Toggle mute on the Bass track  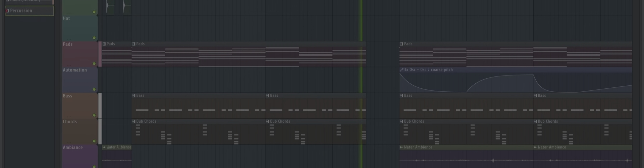tap(94, 115)
